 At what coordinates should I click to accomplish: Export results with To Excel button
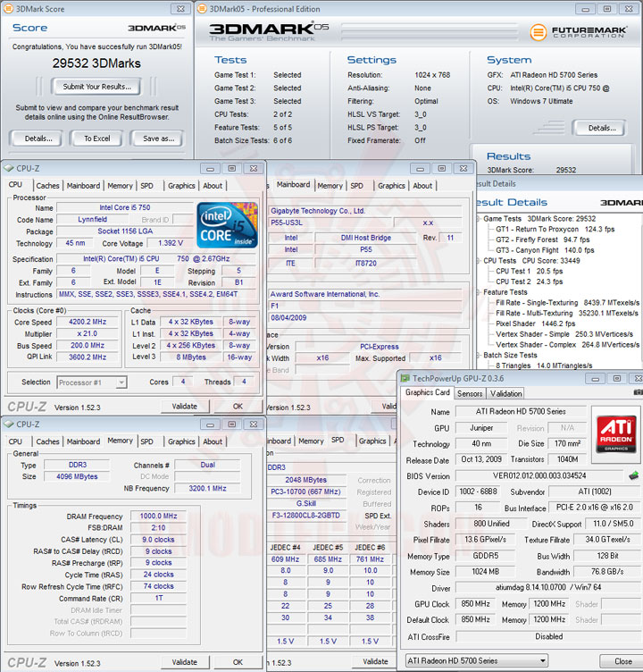tap(96, 139)
